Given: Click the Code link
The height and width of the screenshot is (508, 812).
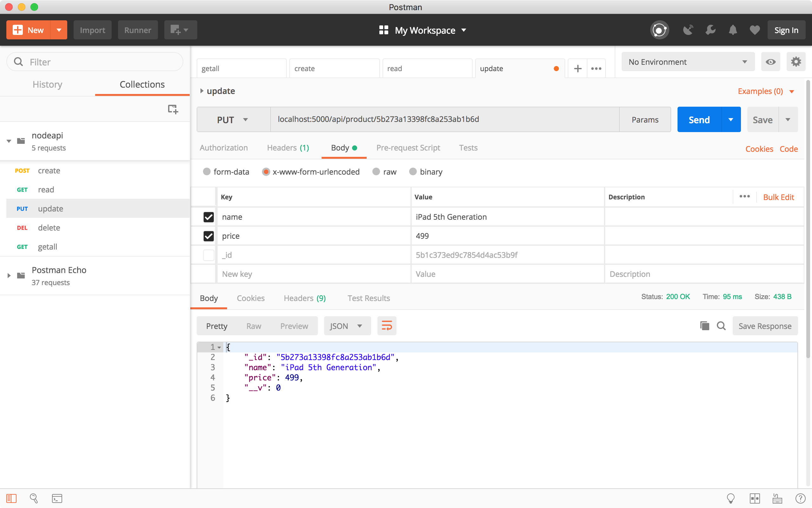Looking at the screenshot, I should [x=789, y=149].
